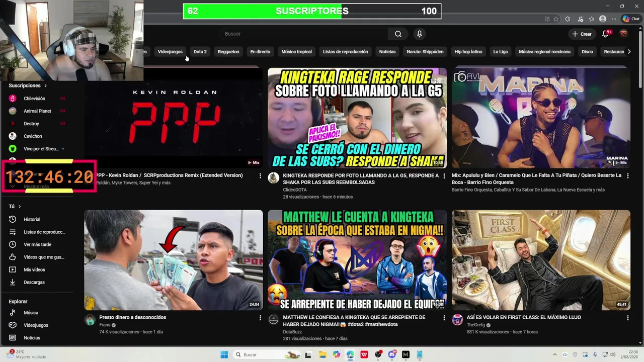Screen dimensions: 644x362
Task: Click the Crear button
Action: (582, 34)
